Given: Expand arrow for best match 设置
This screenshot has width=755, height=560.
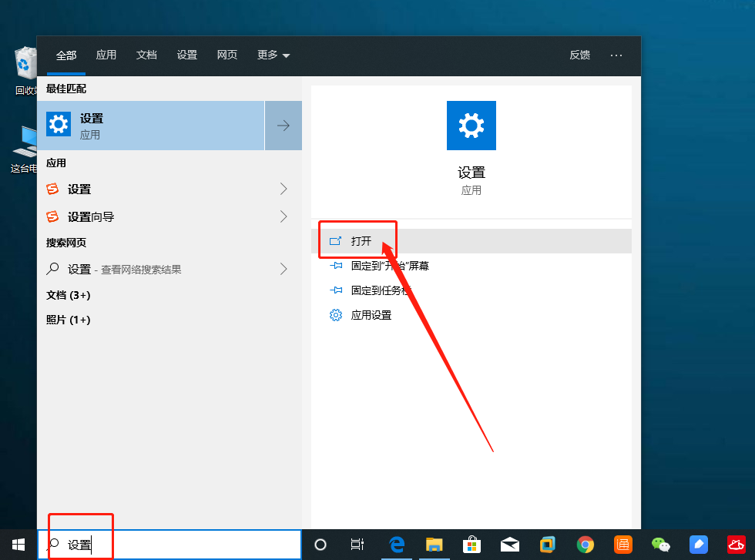Looking at the screenshot, I should click(284, 126).
